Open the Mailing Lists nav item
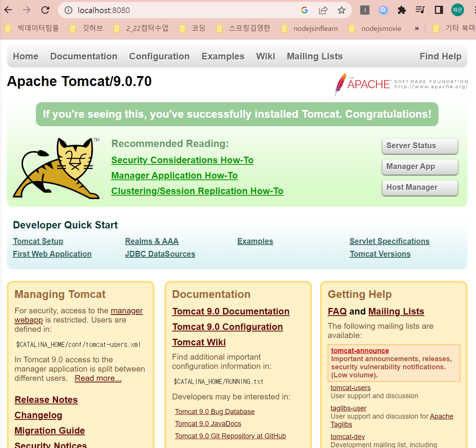 point(315,56)
